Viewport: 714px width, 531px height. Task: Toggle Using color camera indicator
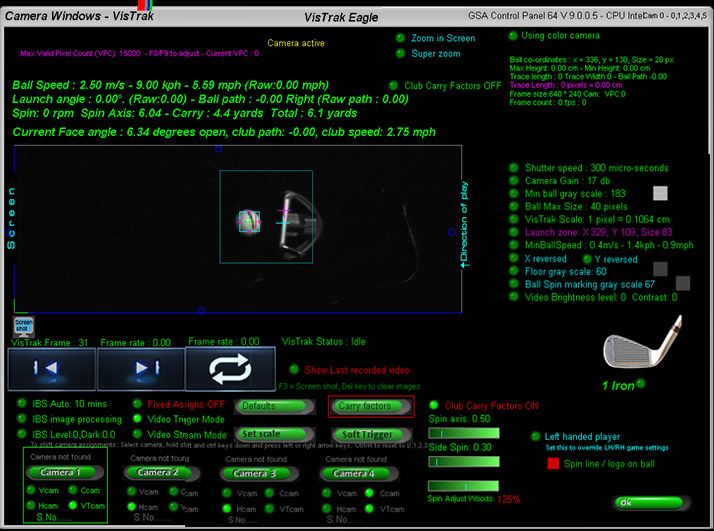(512, 35)
